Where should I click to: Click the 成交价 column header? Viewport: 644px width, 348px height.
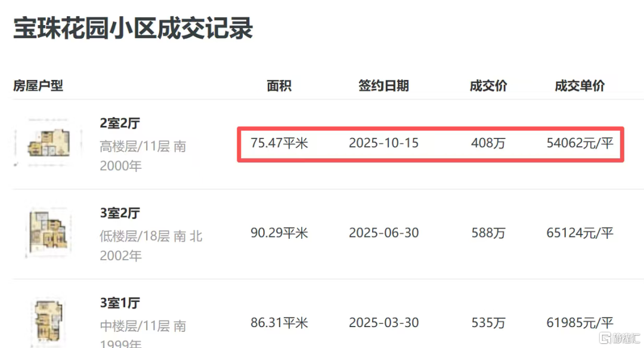tap(488, 86)
